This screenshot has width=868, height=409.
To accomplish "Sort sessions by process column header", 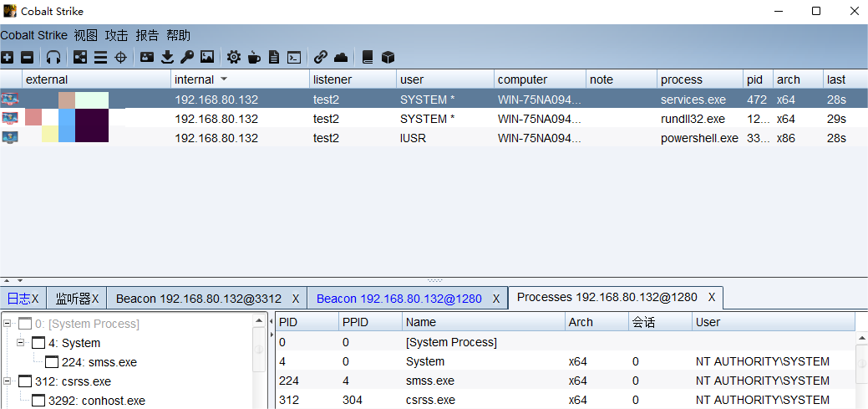I will coord(700,79).
